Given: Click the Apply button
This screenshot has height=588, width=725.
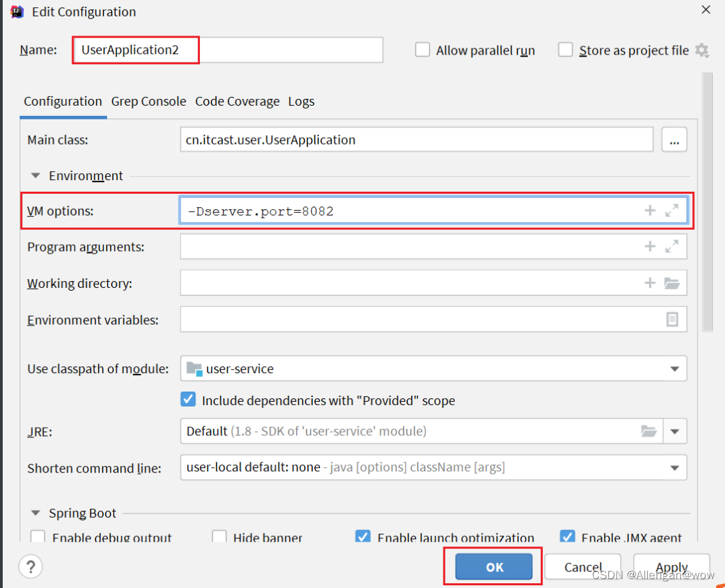Looking at the screenshot, I should 671,567.
